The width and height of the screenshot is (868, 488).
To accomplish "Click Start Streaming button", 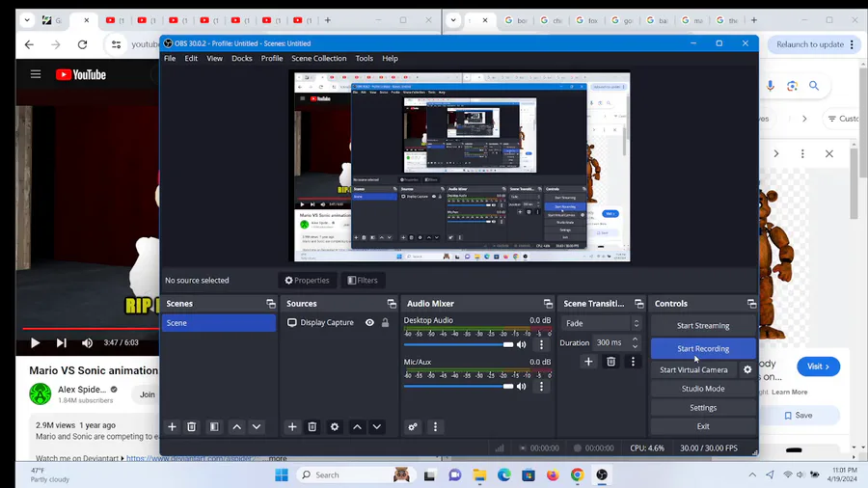I will 702,326.
